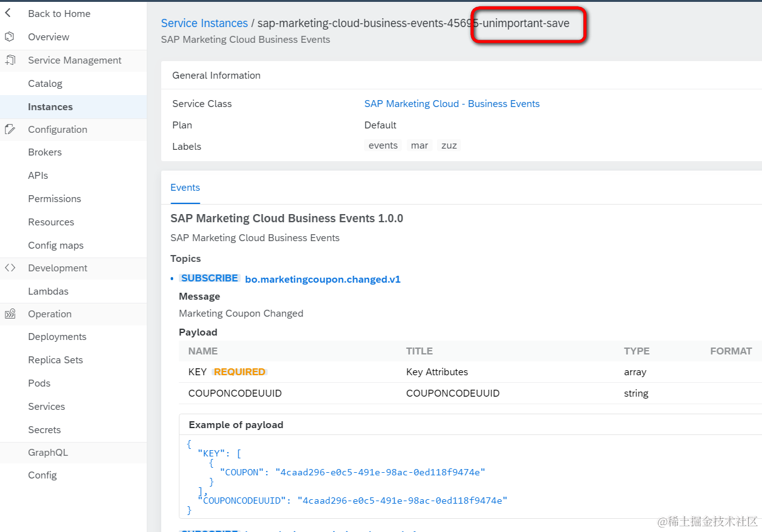Image resolution: width=762 pixels, height=532 pixels.
Task: Open the Permissions sidebar item
Action: point(54,198)
